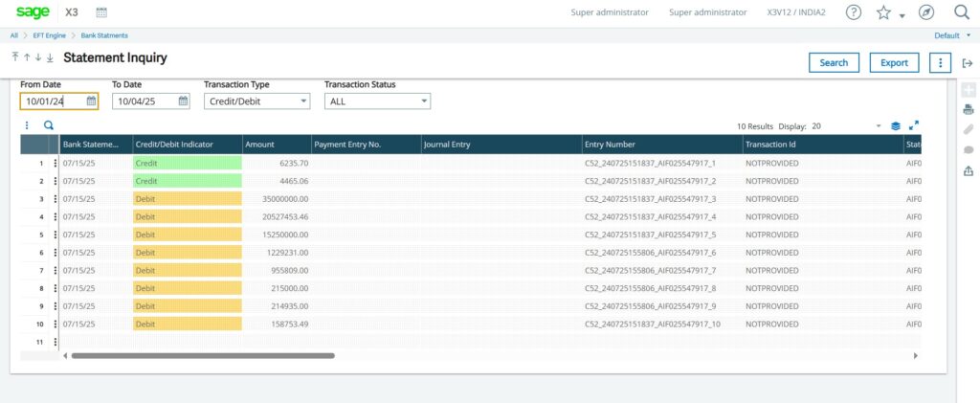This screenshot has width=980, height=403.
Task: Click the grid horizontal scrollbar
Action: click(203, 355)
